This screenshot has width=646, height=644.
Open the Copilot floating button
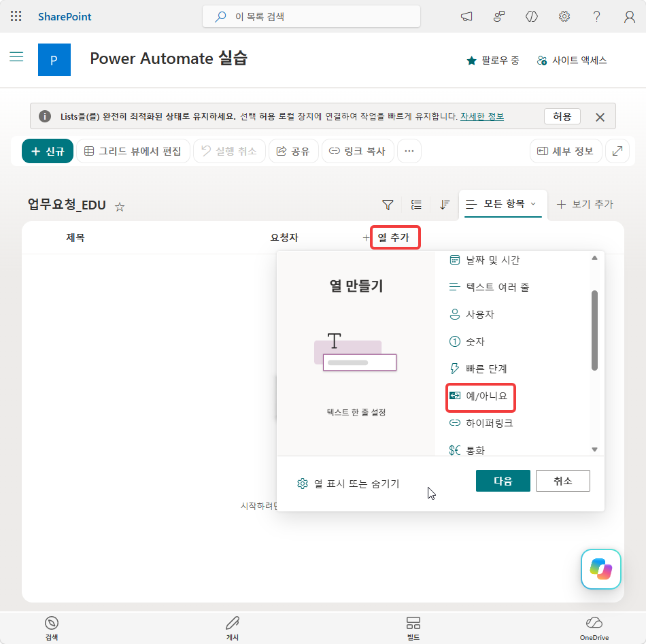point(600,569)
